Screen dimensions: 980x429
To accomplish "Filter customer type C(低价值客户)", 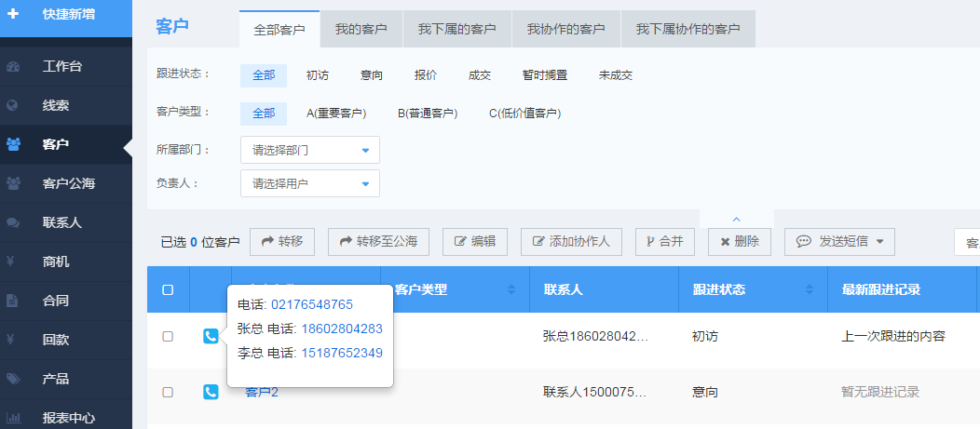I will point(525,114).
